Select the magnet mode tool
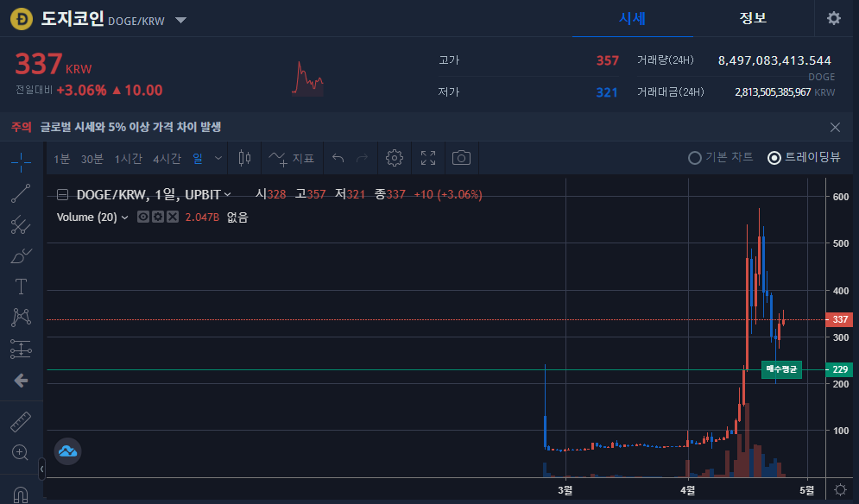The width and height of the screenshot is (859, 504). [x=21, y=494]
